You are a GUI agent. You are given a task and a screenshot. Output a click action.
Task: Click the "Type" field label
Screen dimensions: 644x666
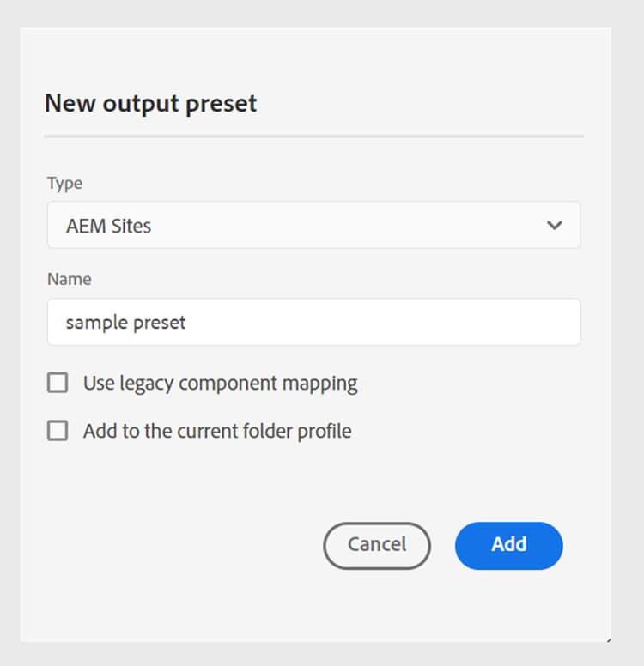pyautogui.click(x=64, y=184)
